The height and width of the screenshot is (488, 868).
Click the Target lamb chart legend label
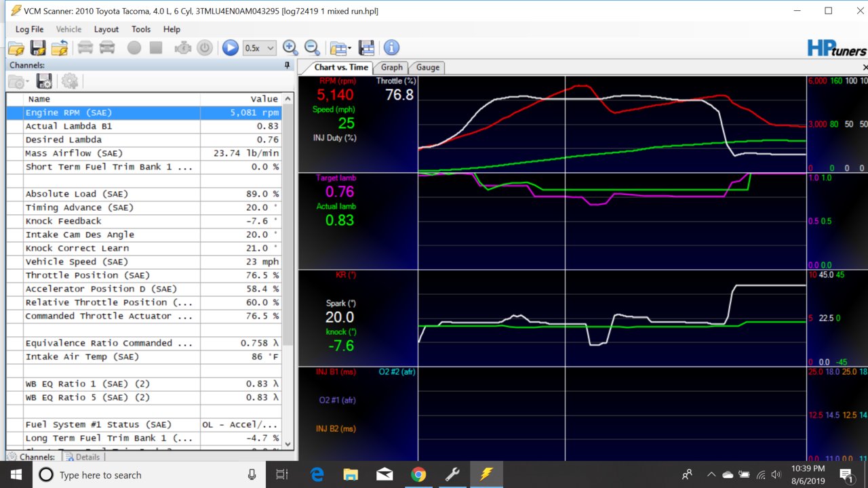[336, 178]
